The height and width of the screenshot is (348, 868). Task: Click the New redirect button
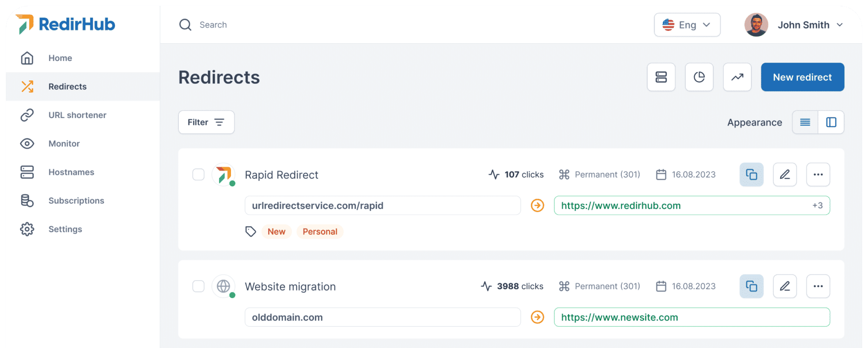click(x=802, y=77)
